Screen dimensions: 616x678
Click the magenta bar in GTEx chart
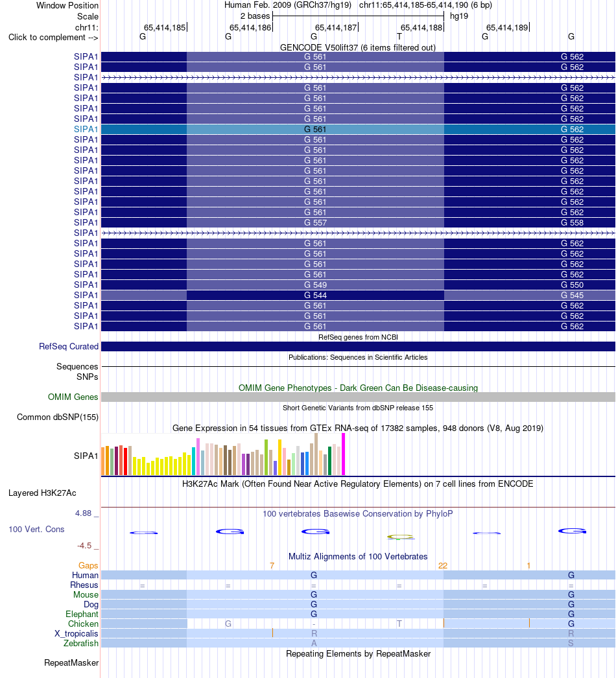tap(344, 454)
